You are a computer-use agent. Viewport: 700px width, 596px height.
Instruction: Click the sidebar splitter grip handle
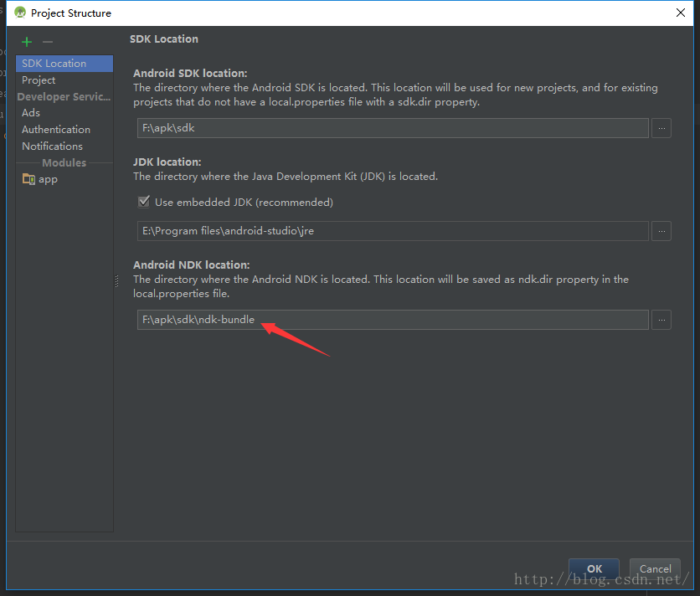(117, 280)
